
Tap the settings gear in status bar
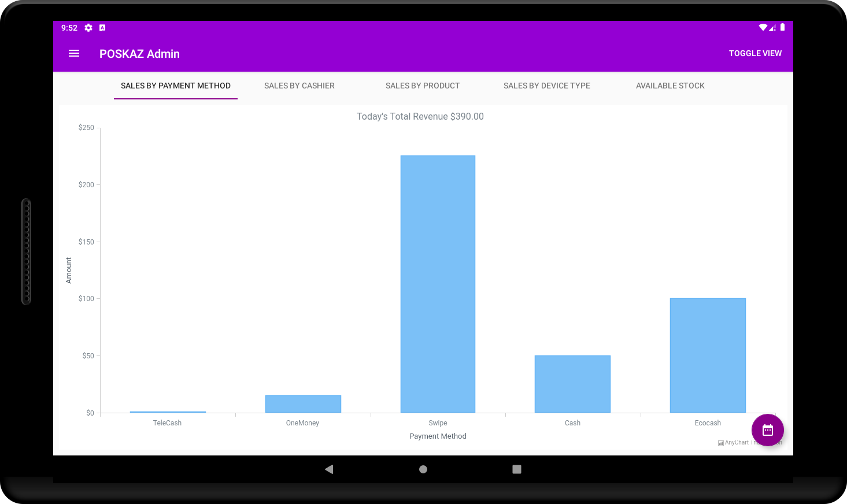[88, 28]
